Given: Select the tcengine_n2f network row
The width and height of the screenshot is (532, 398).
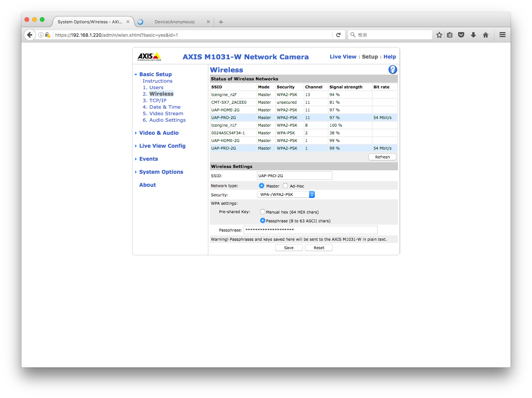Looking at the screenshot, I should click(x=304, y=95).
